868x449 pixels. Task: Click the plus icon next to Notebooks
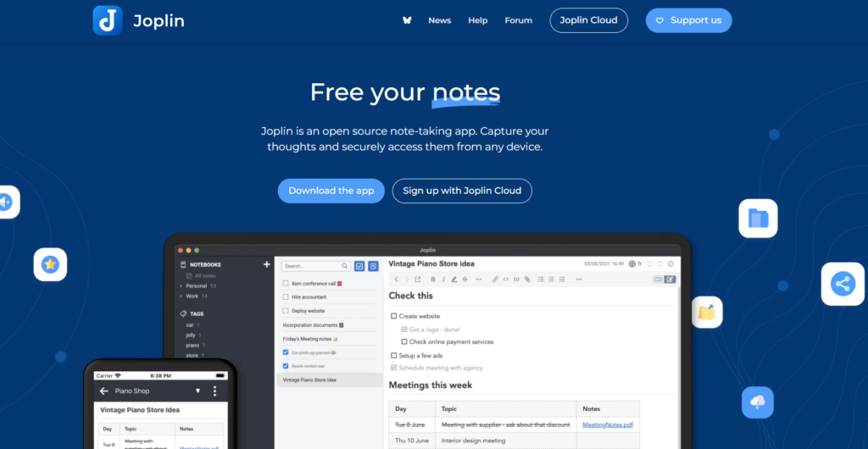[x=267, y=264]
